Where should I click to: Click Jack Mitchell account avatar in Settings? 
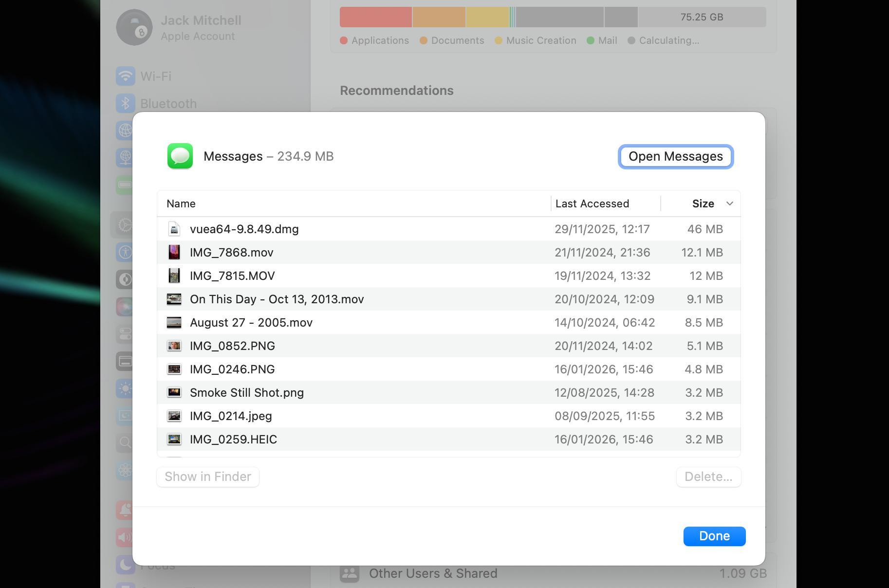click(134, 27)
